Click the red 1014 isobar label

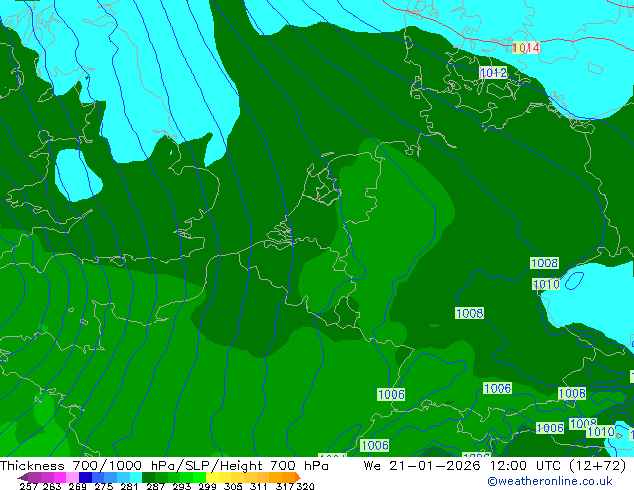(x=525, y=48)
